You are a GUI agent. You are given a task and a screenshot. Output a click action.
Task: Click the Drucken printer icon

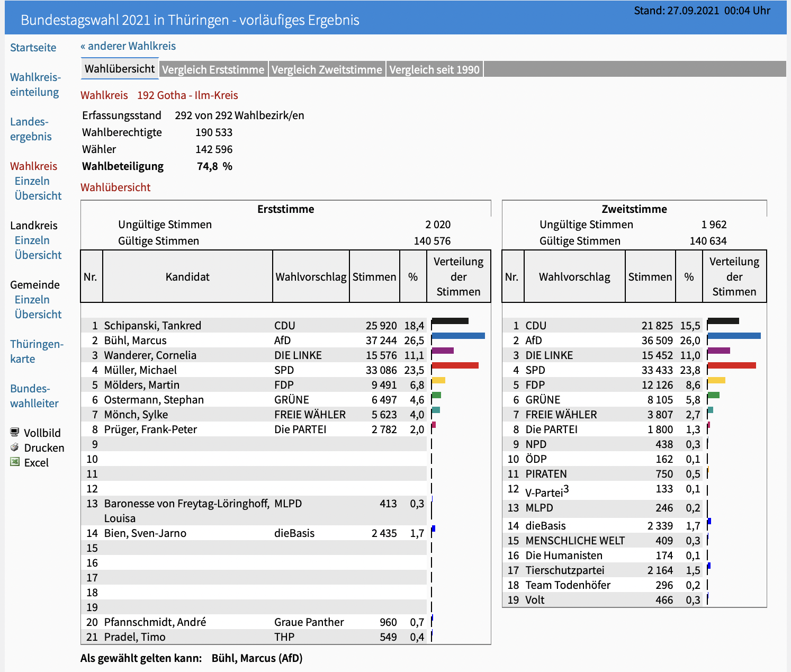pyautogui.click(x=15, y=447)
